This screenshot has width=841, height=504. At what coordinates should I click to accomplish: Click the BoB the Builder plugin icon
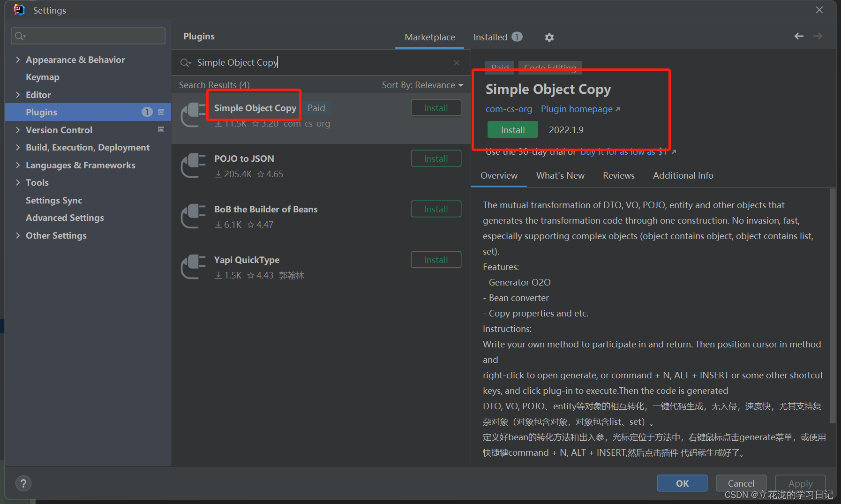[193, 217]
